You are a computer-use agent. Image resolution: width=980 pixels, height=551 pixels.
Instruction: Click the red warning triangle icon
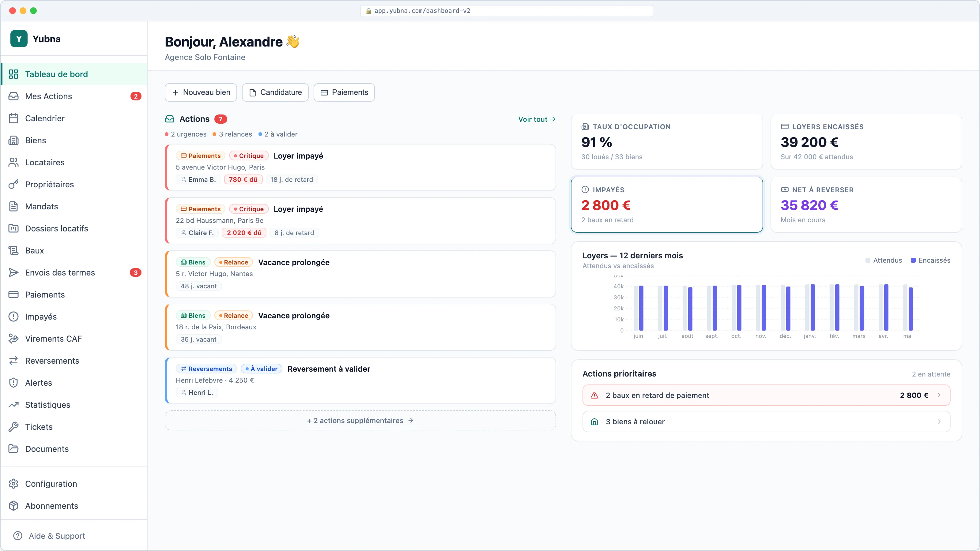[x=594, y=395]
